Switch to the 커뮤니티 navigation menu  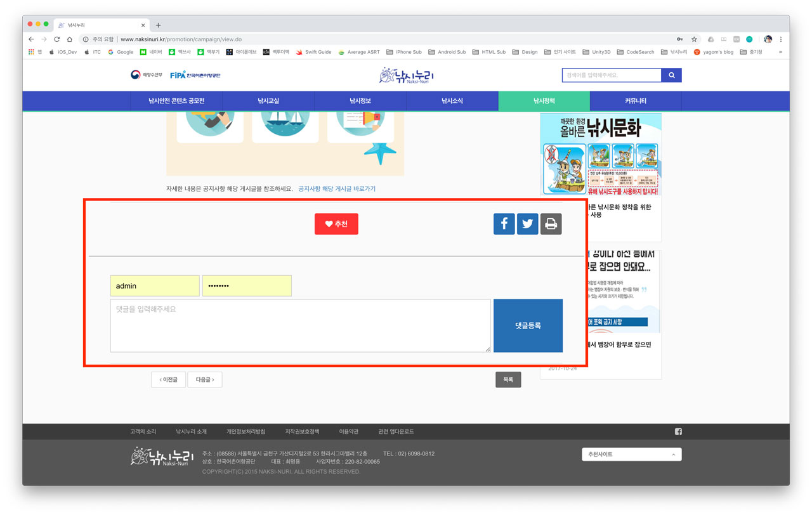[x=635, y=100]
